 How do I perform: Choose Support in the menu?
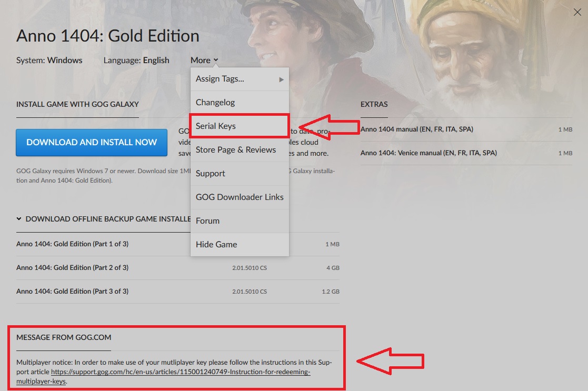click(x=240, y=173)
